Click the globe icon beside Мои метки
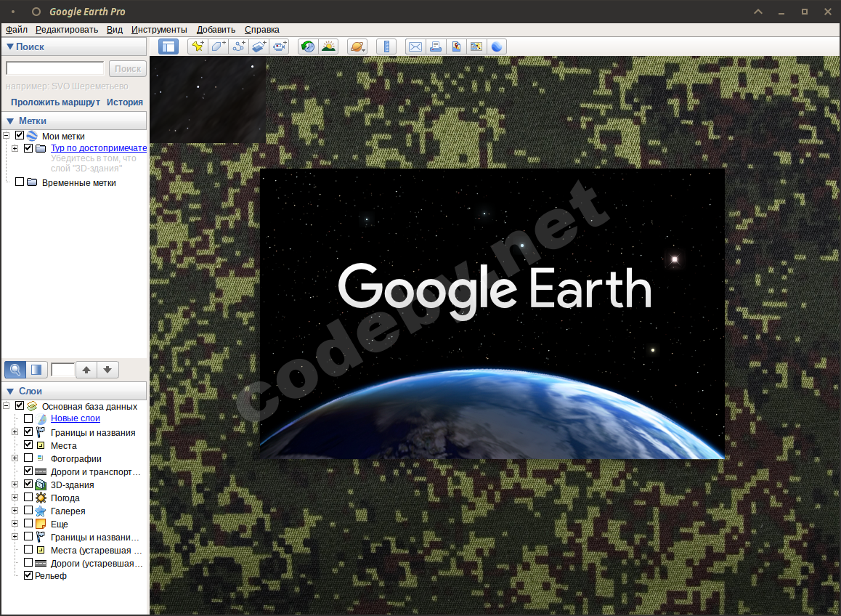This screenshot has width=841, height=616. click(x=32, y=136)
